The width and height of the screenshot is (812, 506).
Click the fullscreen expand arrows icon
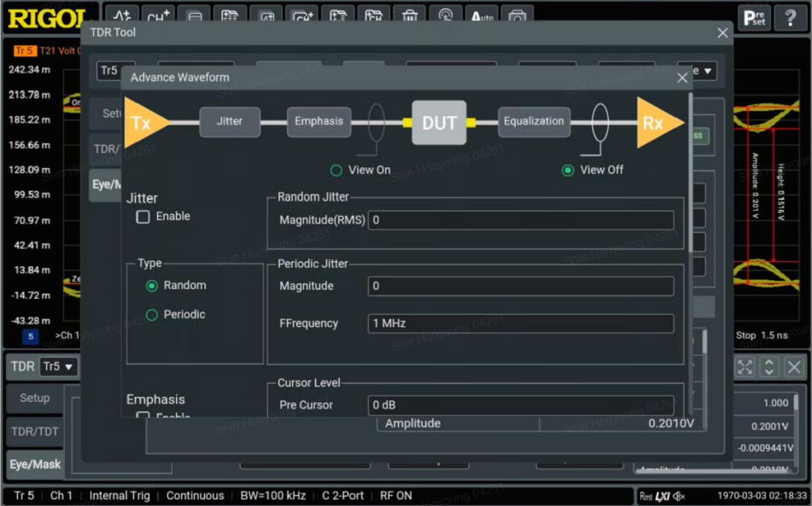pyautogui.click(x=745, y=367)
